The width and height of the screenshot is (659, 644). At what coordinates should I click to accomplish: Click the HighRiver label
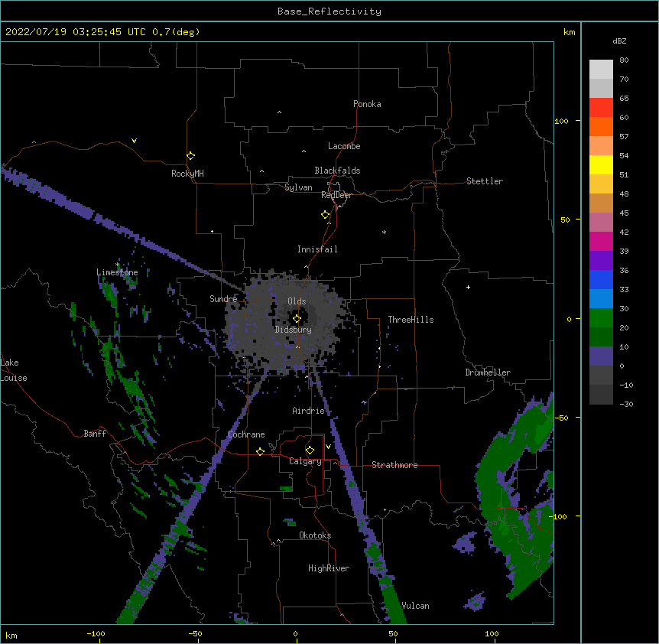click(329, 568)
